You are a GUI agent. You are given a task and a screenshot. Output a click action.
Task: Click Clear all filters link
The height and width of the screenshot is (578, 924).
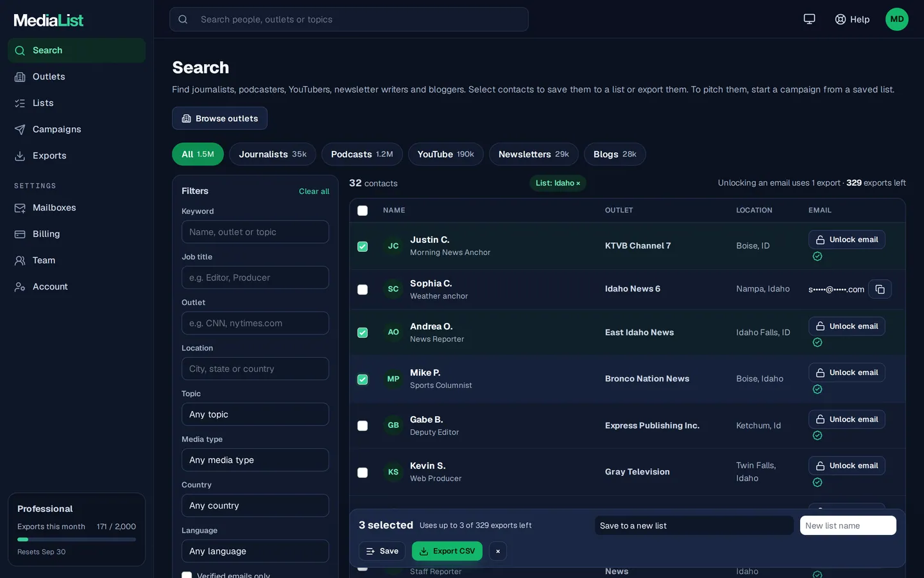coord(314,191)
